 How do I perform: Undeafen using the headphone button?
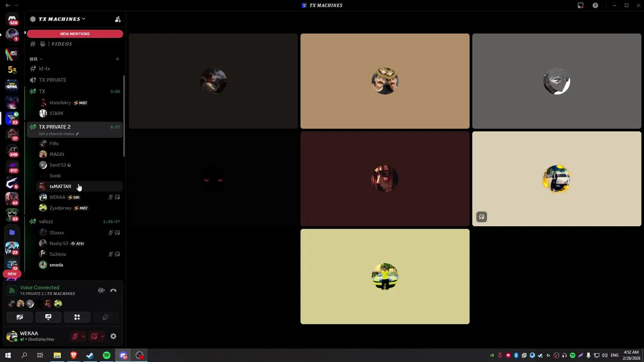tap(94, 336)
